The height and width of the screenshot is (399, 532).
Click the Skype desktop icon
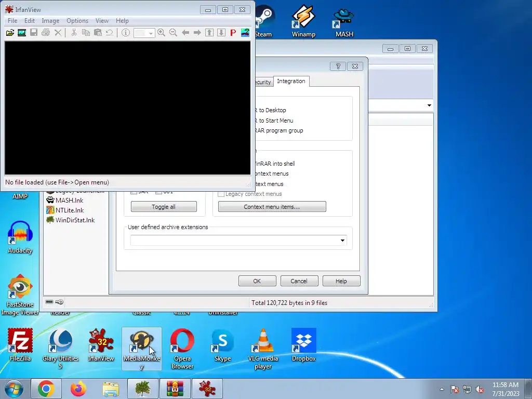click(x=222, y=345)
